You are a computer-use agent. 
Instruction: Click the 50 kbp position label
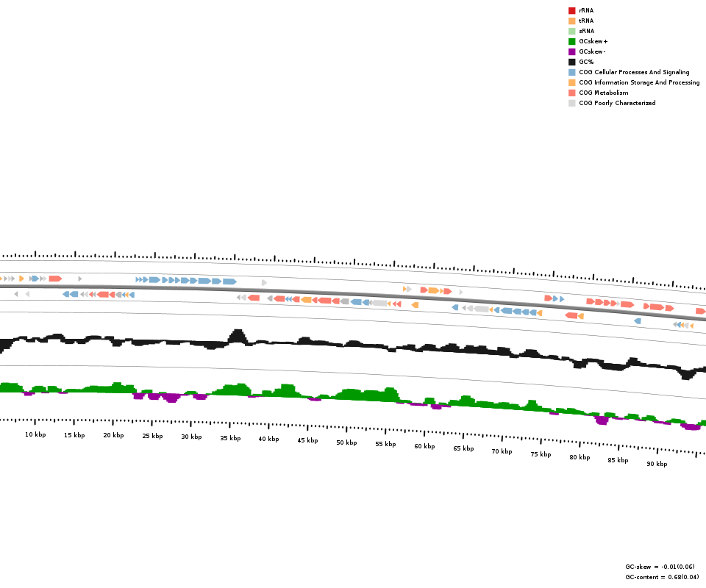346,442
